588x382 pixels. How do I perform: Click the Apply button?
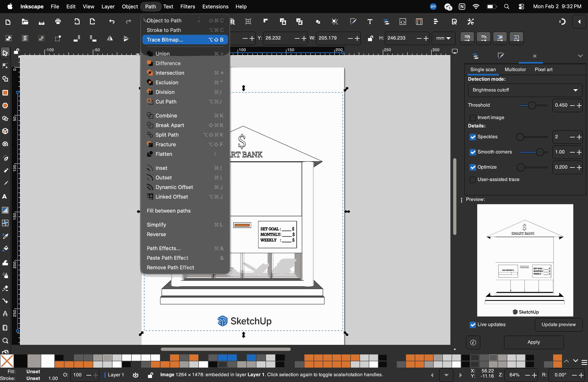click(533, 342)
